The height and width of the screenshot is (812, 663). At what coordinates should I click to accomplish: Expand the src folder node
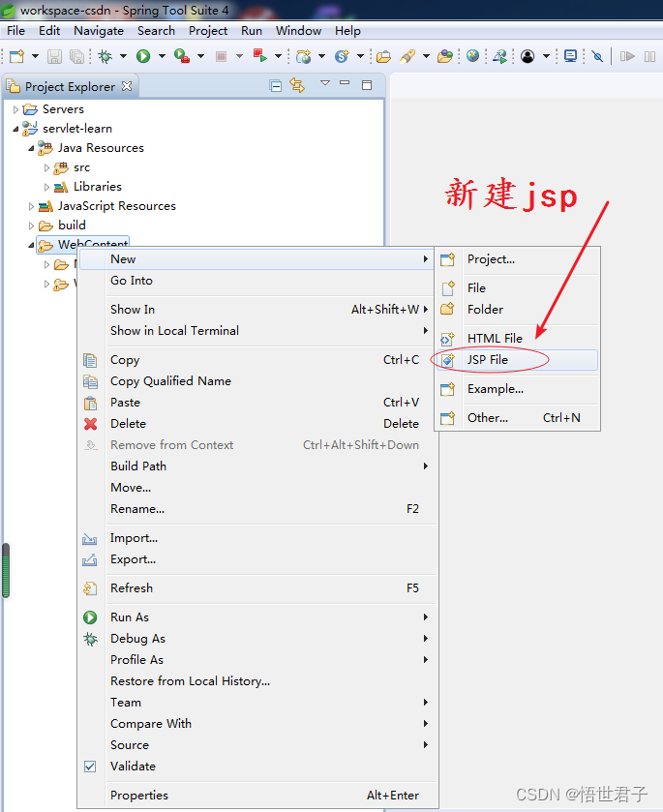[46, 167]
